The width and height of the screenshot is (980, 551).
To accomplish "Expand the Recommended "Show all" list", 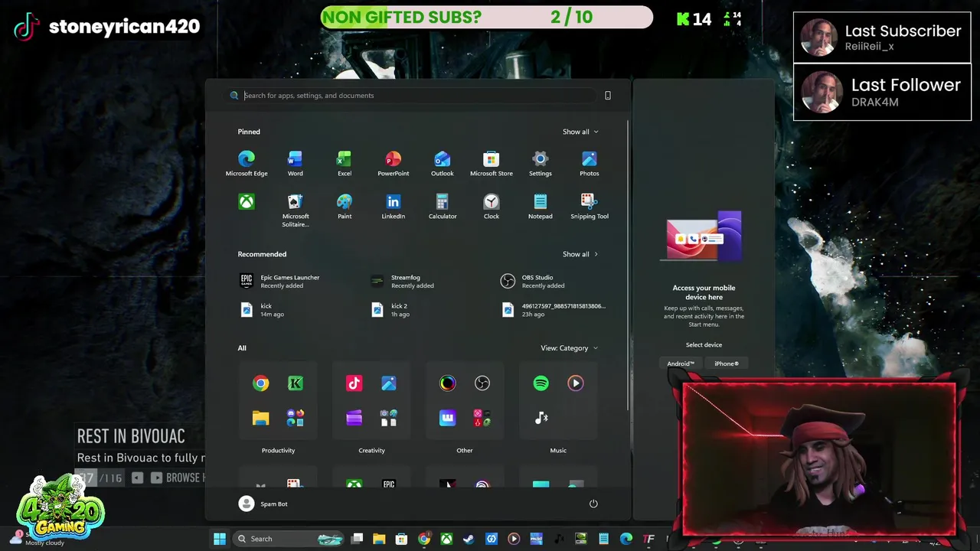I will point(580,254).
